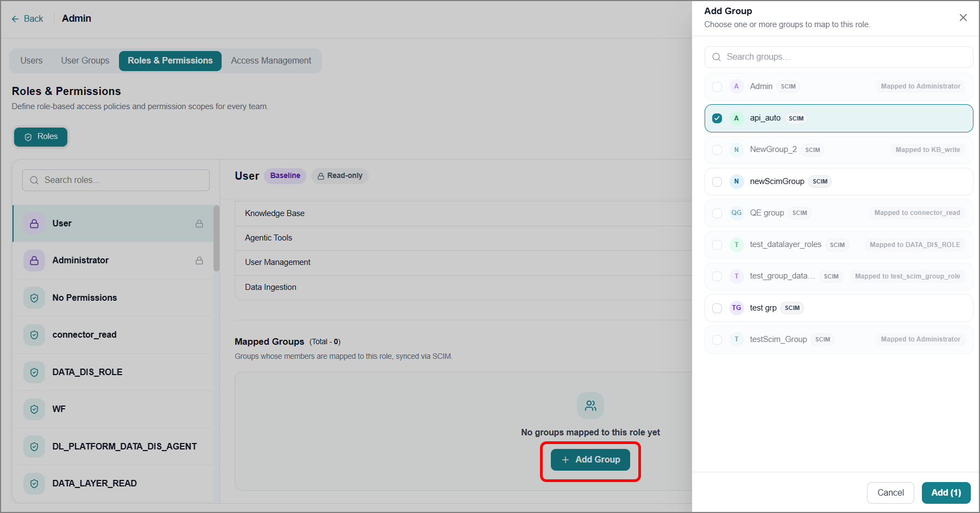Focus the Search groups field
The image size is (980, 513).
pos(839,57)
